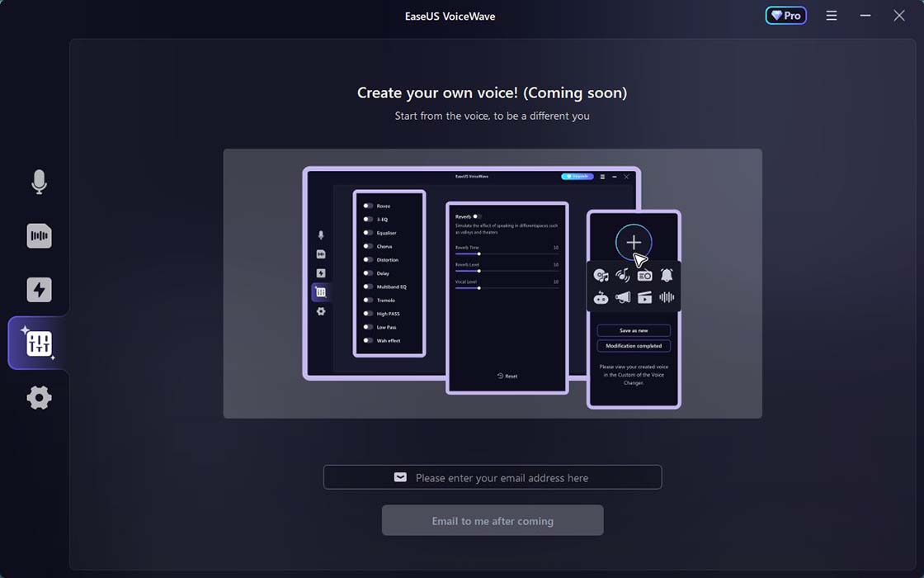Image resolution: width=924 pixels, height=578 pixels.
Task: Select the microphone voice changer icon
Action: [38, 182]
